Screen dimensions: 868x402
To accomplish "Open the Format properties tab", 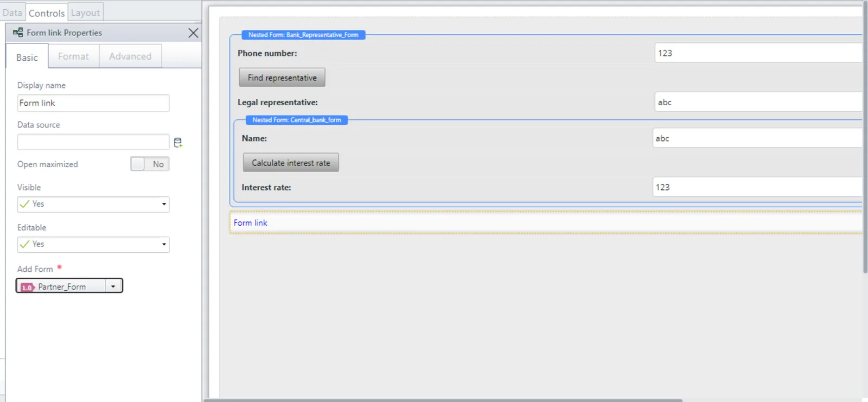I will pos(73,56).
